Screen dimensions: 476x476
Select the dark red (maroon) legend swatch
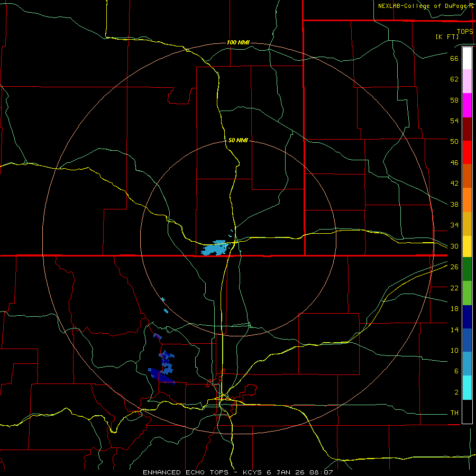point(467,129)
